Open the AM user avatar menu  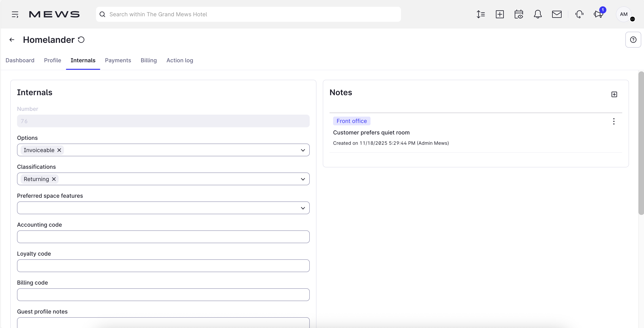click(x=624, y=14)
